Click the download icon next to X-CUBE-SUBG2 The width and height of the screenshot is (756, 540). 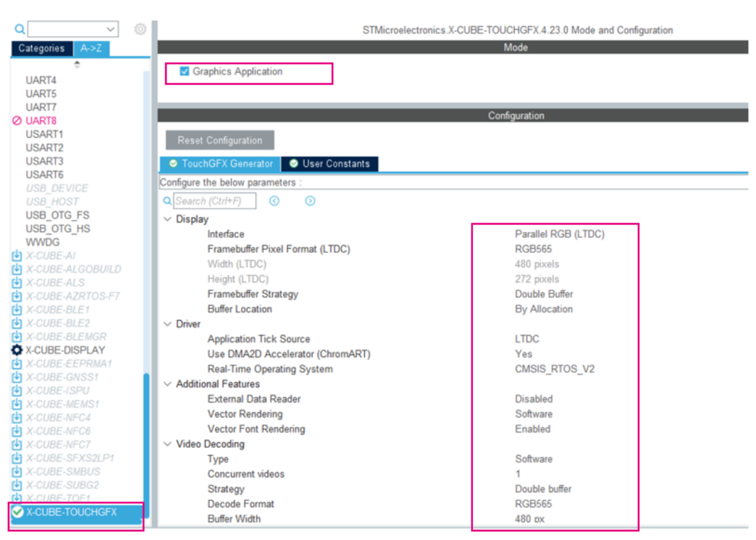tap(17, 486)
